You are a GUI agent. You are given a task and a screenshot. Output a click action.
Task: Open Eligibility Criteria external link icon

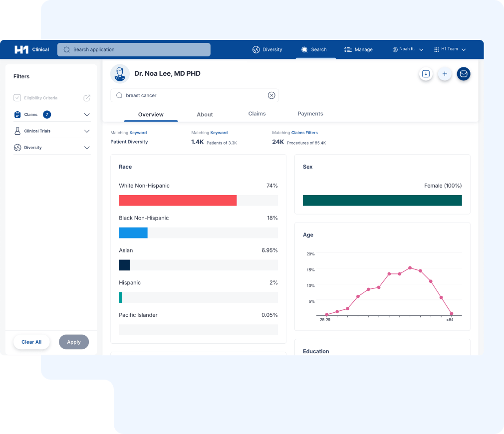pos(87,98)
